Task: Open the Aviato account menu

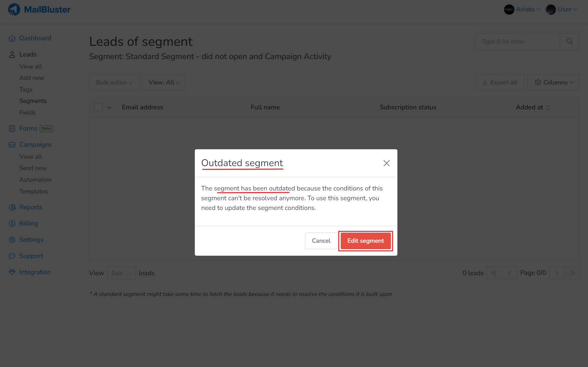Action: point(522,9)
